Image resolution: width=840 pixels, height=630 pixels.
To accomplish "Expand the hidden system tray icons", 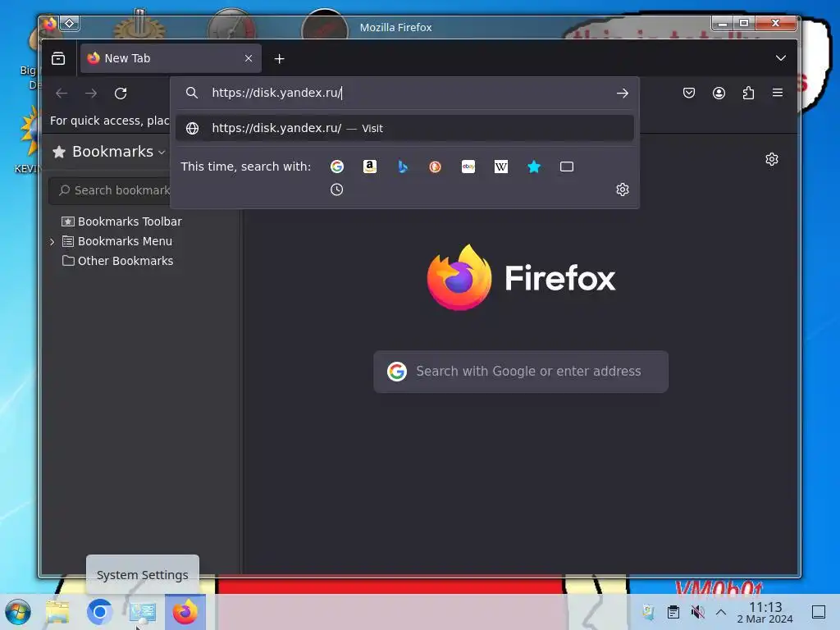I will point(721,612).
